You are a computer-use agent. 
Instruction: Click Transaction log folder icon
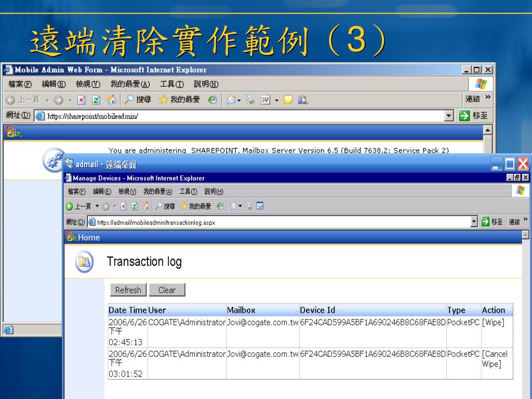(x=85, y=262)
